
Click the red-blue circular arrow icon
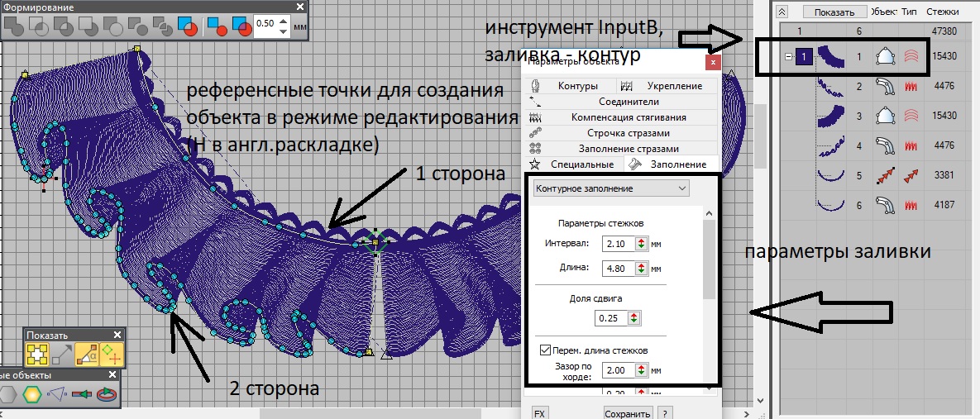(105, 394)
